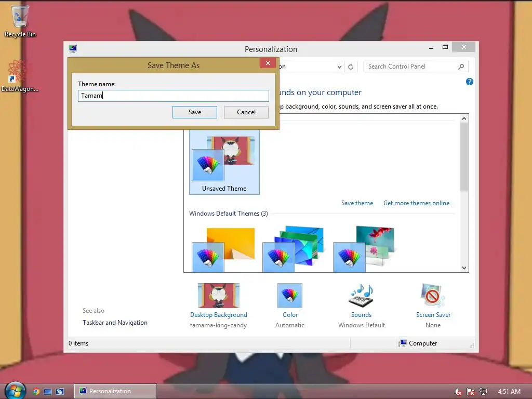The width and height of the screenshot is (532, 399).
Task: Click 'Automatic' color value text
Action: tap(290, 325)
